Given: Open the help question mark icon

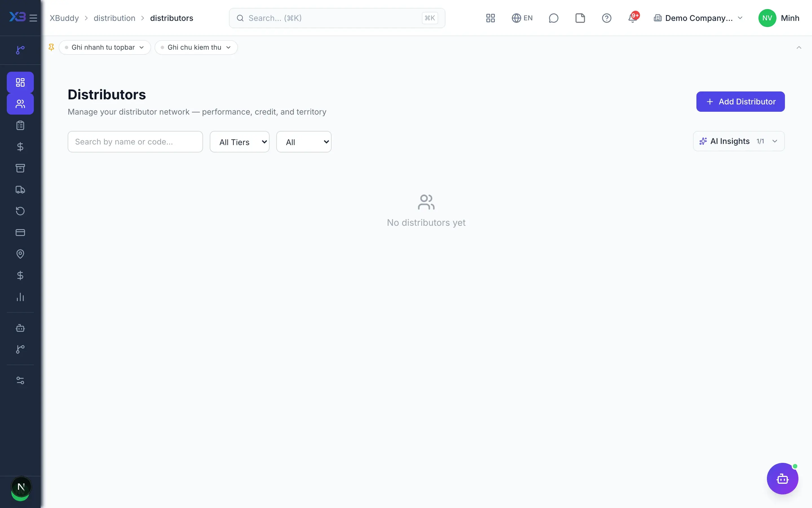Looking at the screenshot, I should (607, 18).
